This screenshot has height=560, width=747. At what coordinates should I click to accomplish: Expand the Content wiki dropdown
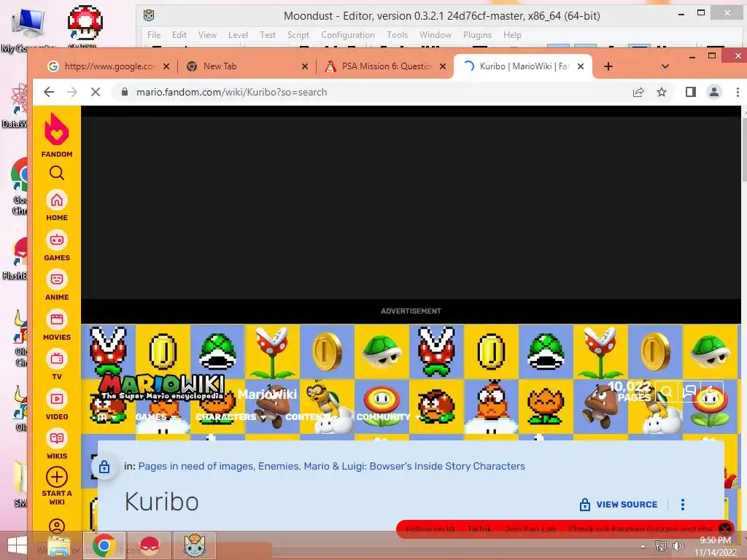[x=311, y=416]
